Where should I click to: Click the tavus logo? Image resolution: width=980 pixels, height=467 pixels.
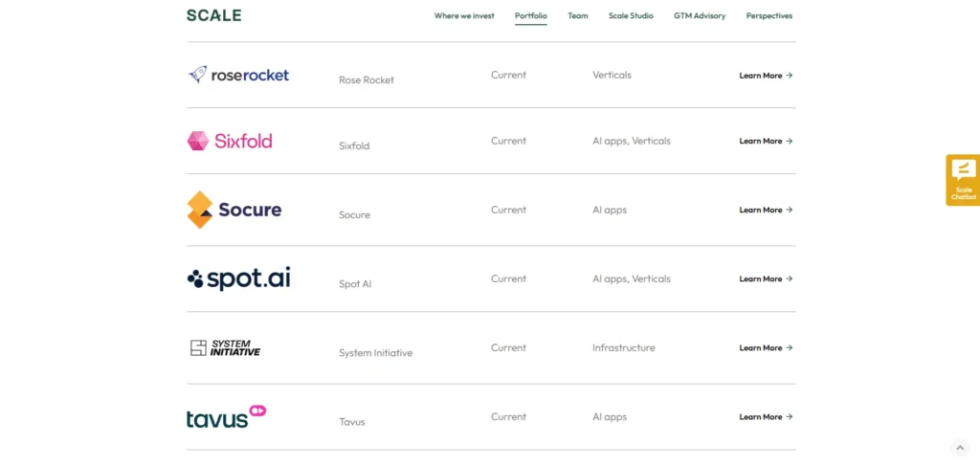pyautogui.click(x=226, y=416)
